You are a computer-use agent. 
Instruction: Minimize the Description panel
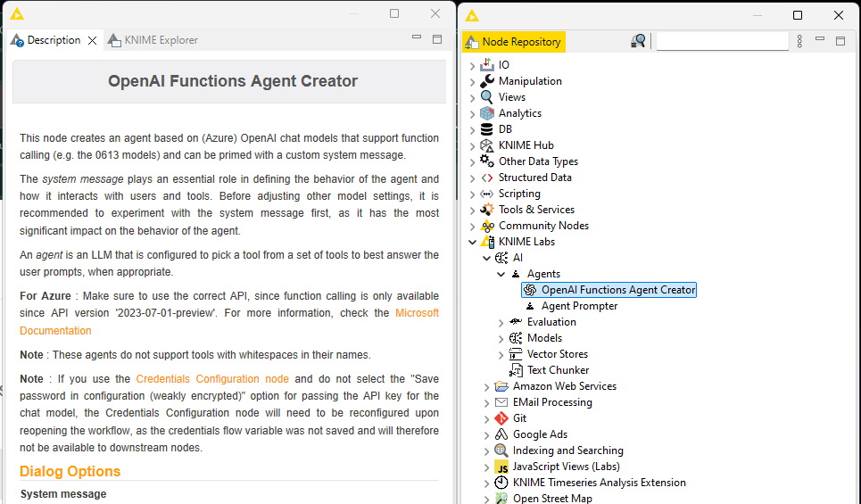tap(417, 37)
